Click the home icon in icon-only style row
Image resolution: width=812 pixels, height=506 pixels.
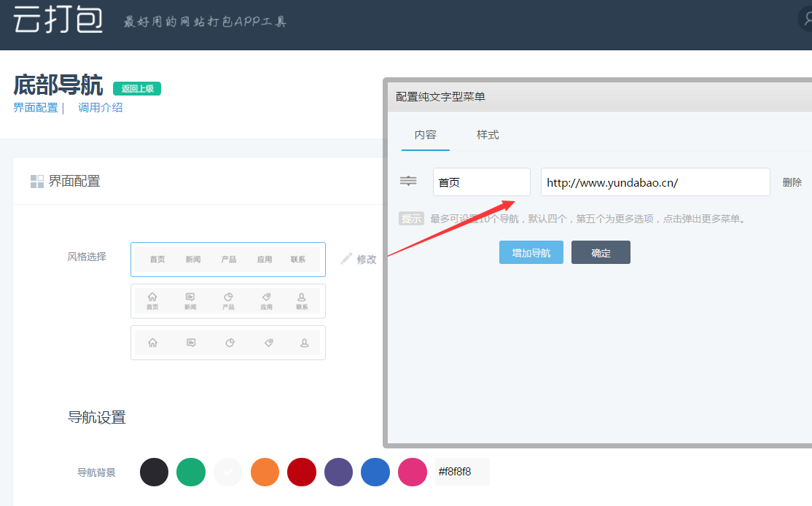(152, 343)
